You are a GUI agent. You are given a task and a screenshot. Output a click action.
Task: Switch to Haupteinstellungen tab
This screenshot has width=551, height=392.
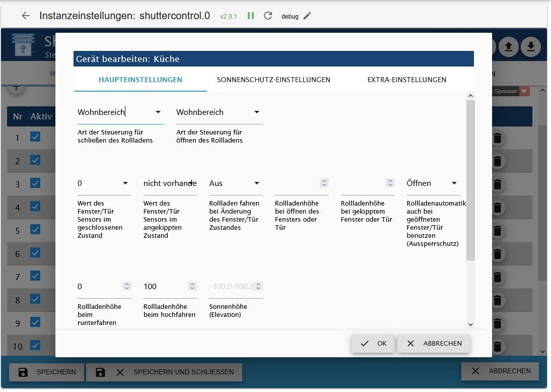coord(140,80)
